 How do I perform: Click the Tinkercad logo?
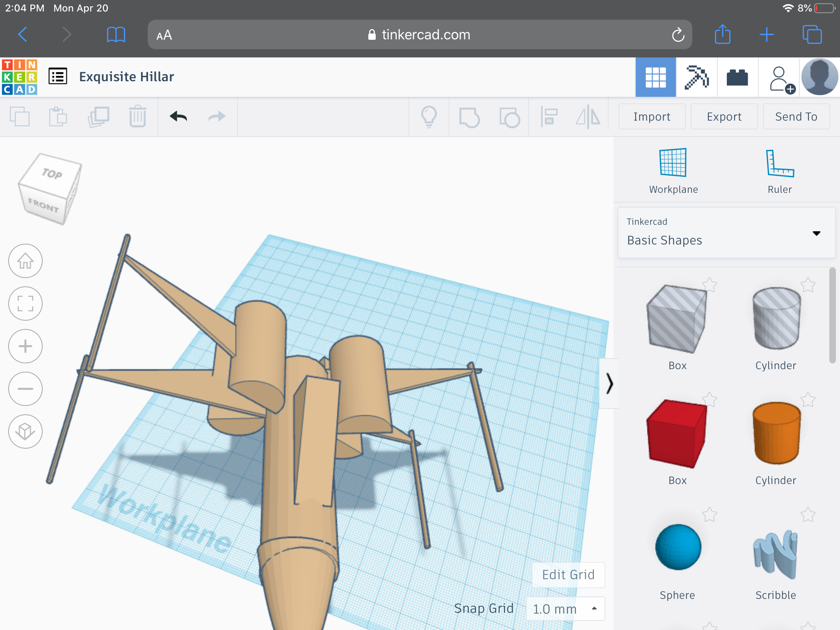[x=19, y=77]
